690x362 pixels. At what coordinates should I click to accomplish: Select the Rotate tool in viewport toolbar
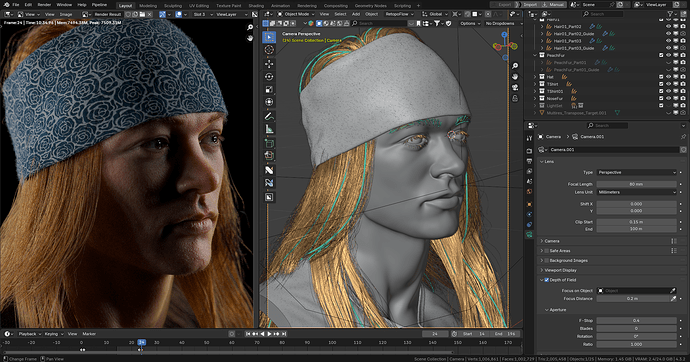coord(269,77)
